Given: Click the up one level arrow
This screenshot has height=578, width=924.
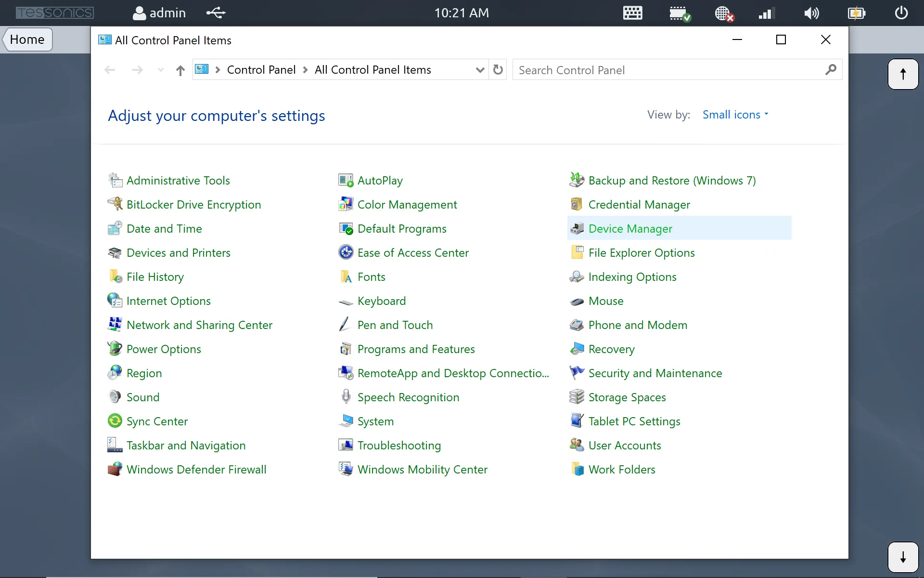Looking at the screenshot, I should coord(180,70).
